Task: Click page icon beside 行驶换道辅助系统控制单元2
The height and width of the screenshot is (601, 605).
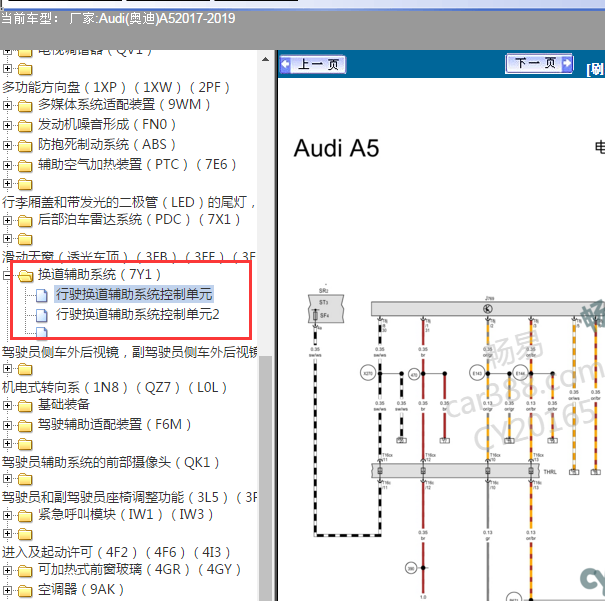Action: point(42,316)
